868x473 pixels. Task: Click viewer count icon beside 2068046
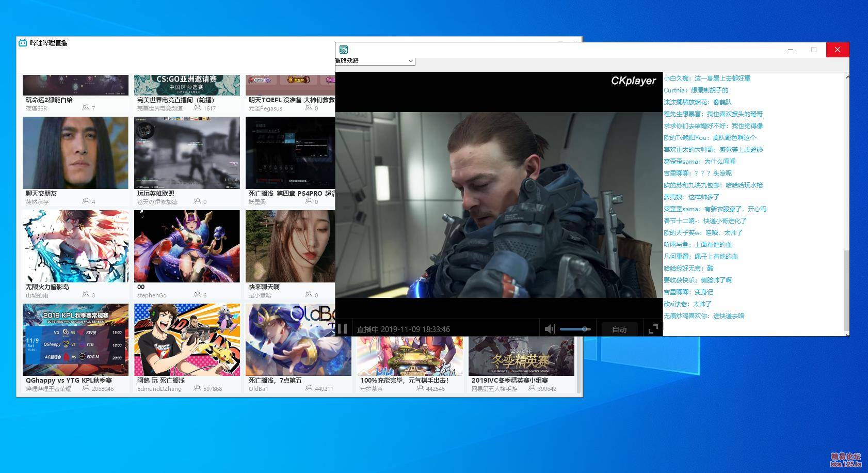click(x=86, y=388)
